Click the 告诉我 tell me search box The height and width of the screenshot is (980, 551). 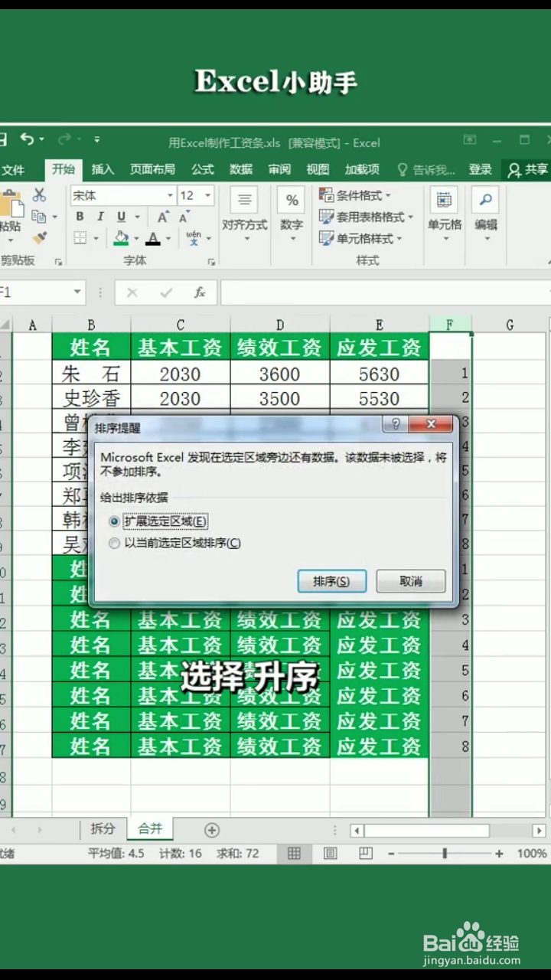(426, 170)
